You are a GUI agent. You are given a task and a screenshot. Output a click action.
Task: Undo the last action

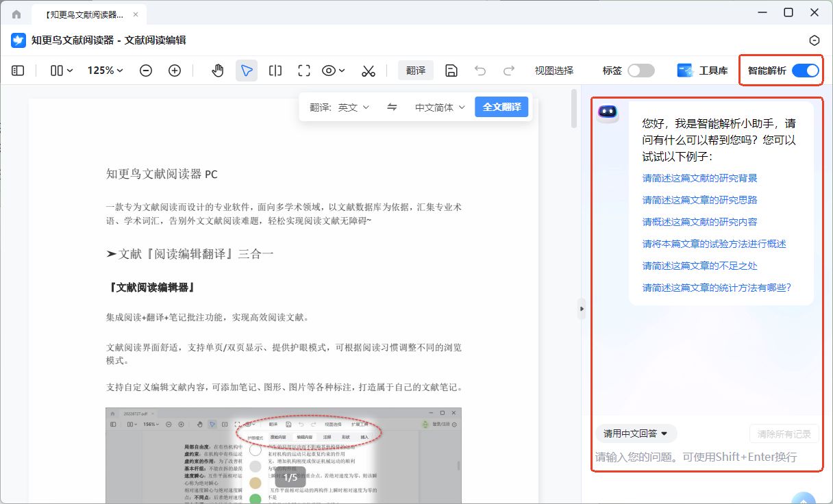tap(480, 71)
